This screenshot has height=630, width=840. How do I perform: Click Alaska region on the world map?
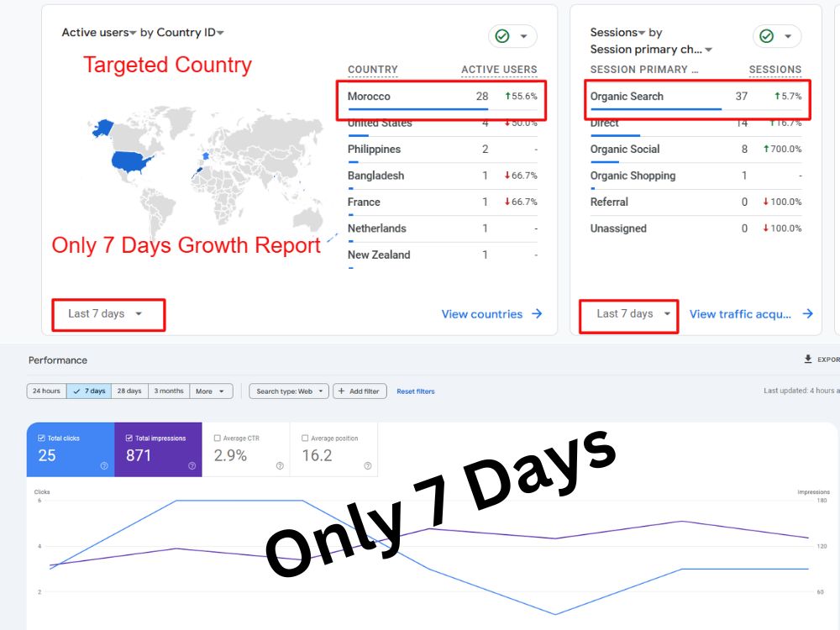pos(102,128)
